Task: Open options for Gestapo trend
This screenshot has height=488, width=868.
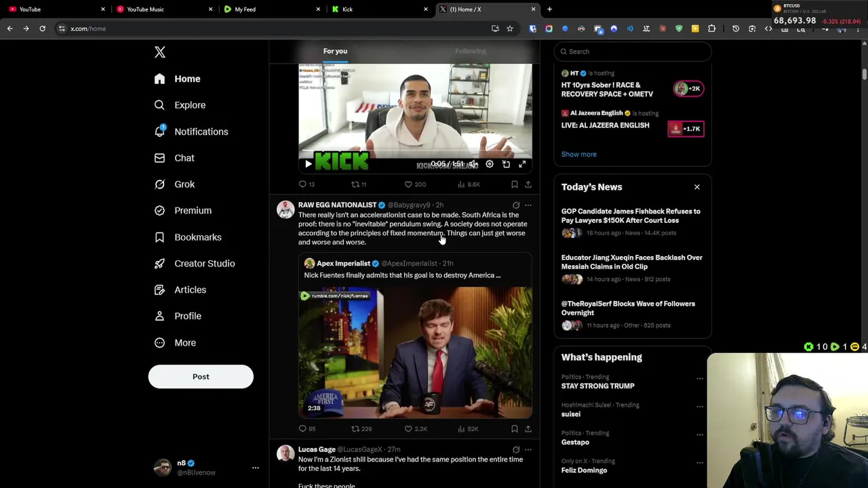Action: click(x=699, y=434)
